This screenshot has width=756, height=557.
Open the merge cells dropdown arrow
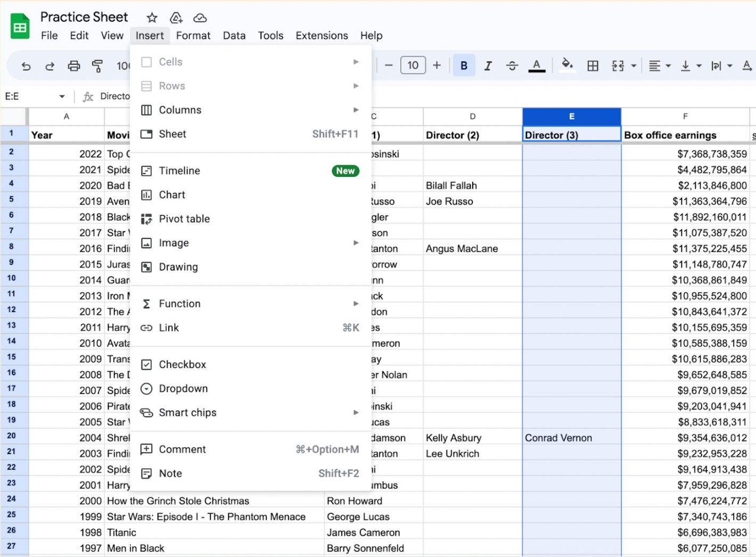pyautogui.click(x=634, y=66)
